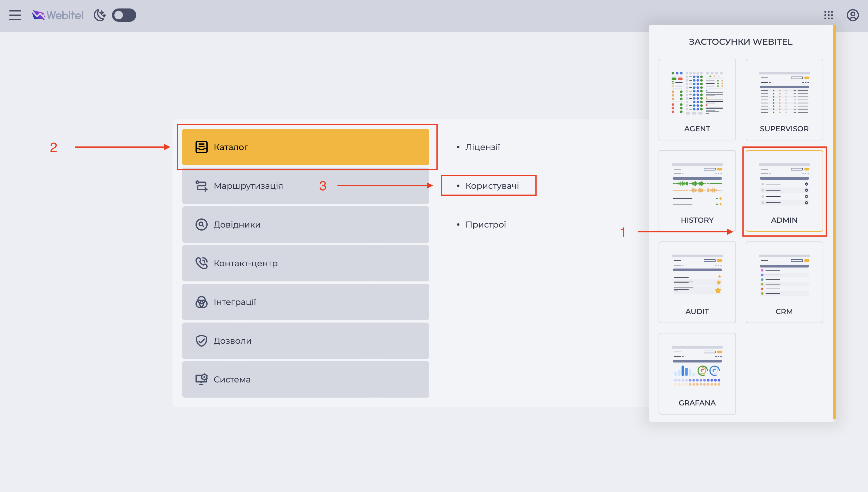This screenshot has height=492, width=868.
Task: Click the Маршрутизація routing icon
Action: point(201,186)
